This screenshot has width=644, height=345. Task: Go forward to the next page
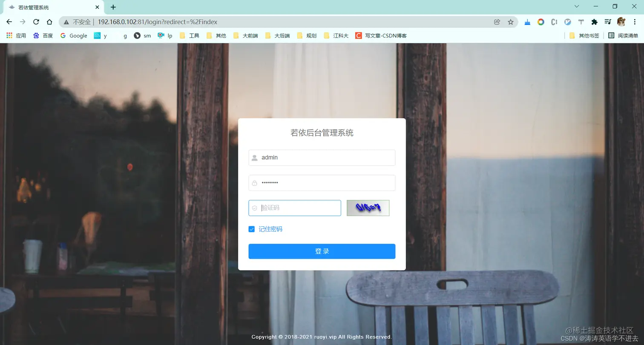[23, 22]
